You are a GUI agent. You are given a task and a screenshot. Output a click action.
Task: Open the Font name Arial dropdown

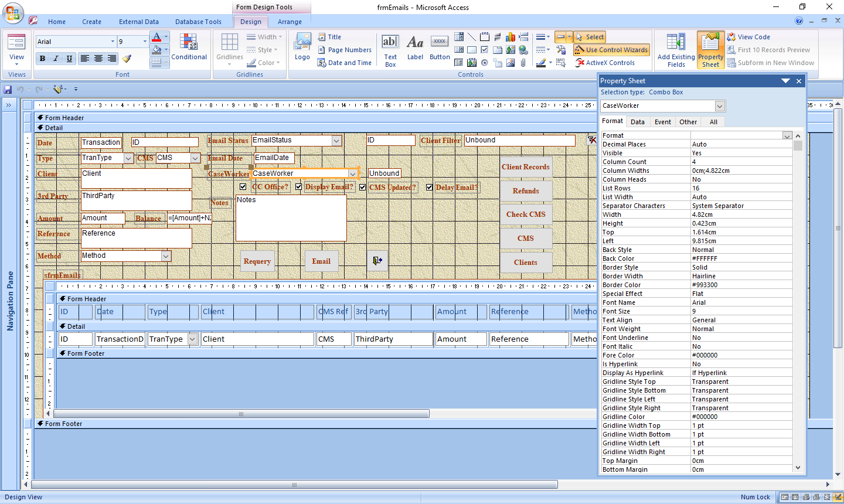coord(113,42)
